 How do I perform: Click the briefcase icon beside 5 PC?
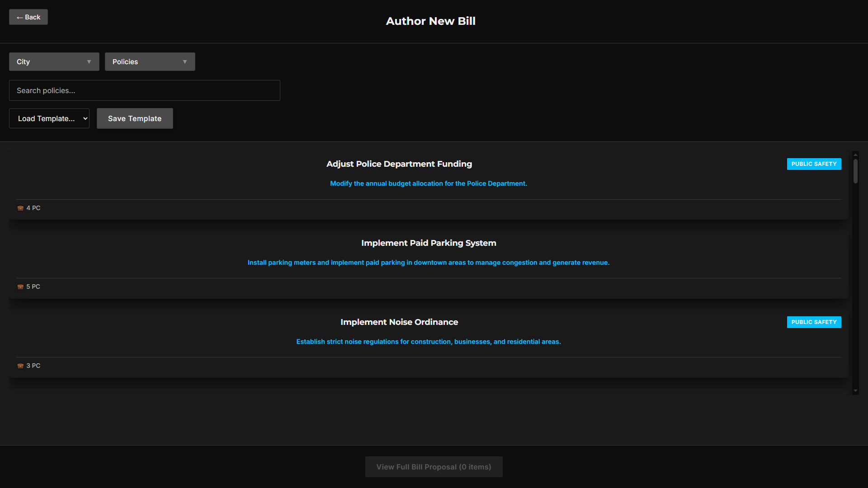point(20,287)
